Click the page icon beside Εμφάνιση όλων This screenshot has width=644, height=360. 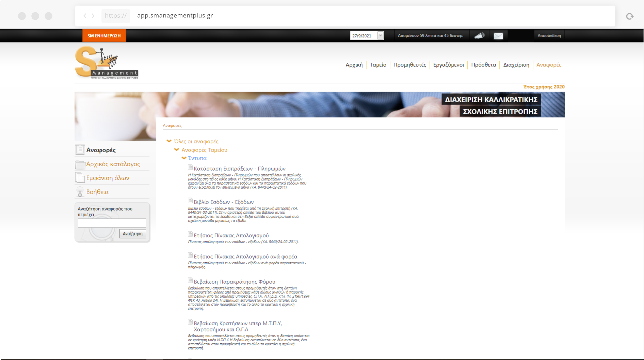[80, 178]
